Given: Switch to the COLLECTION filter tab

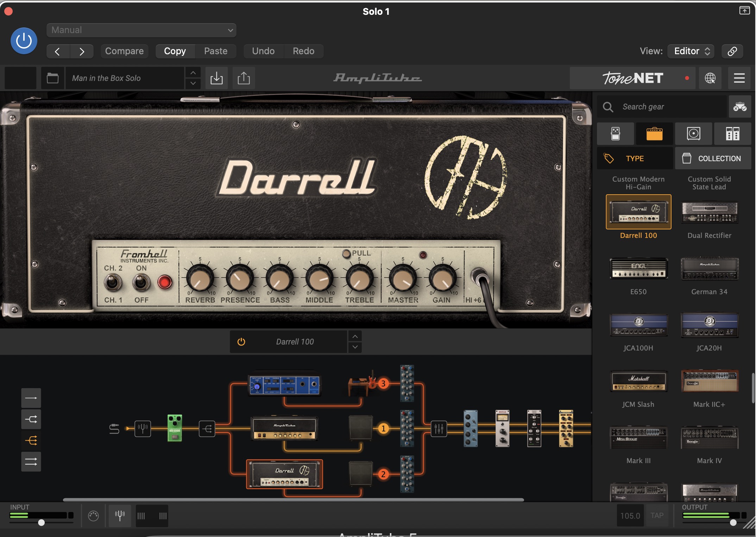Looking at the screenshot, I should pyautogui.click(x=713, y=158).
